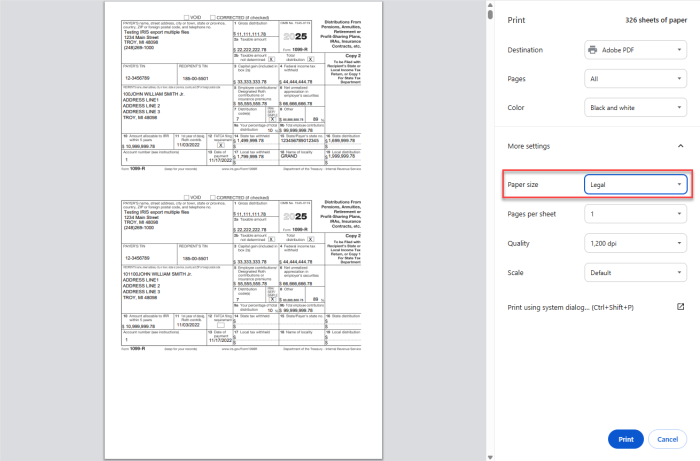The image size is (700, 461).
Task: Open the Color dropdown showing Black and white
Action: point(636,106)
